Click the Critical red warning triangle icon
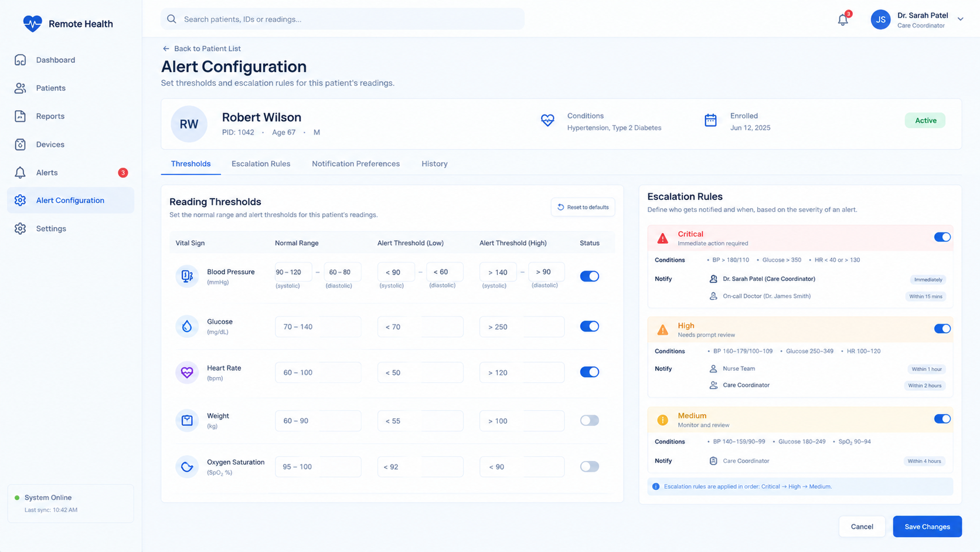Viewport: 980px width, 552px height. 662,238
